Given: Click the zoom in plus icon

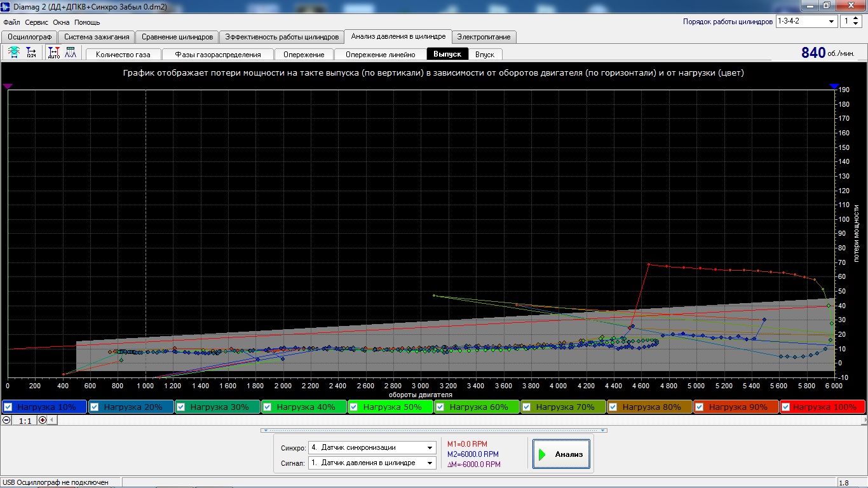Looking at the screenshot, I should 43,420.
